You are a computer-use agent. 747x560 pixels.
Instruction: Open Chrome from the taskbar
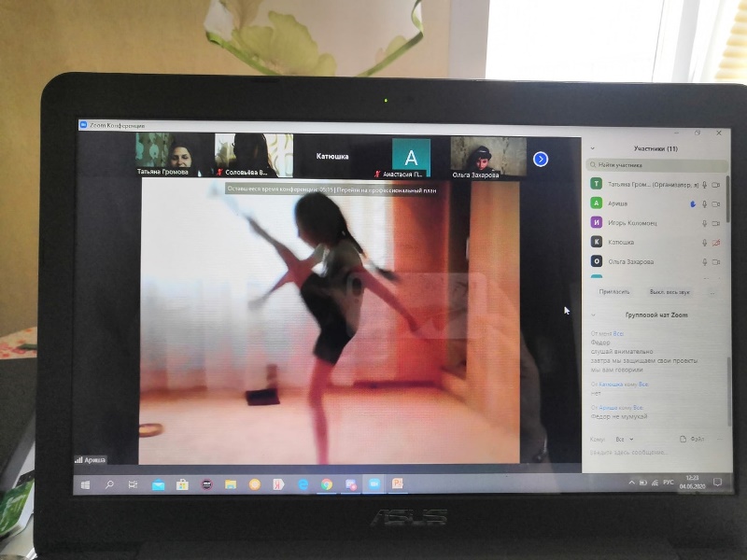(x=327, y=484)
